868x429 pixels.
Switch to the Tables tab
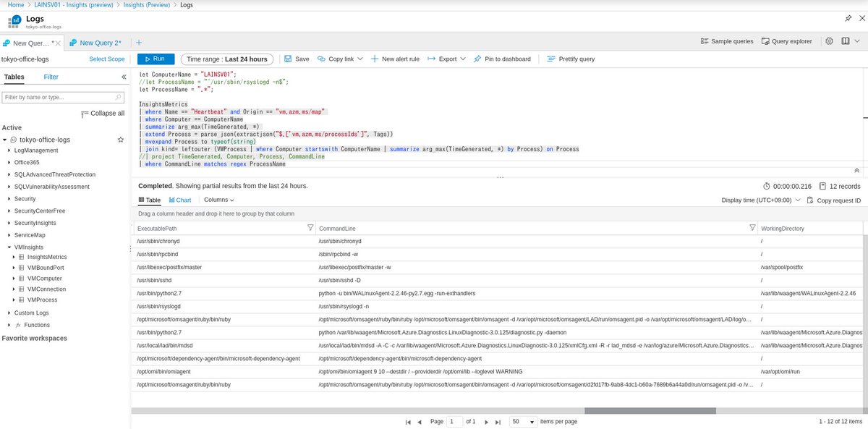pos(14,77)
